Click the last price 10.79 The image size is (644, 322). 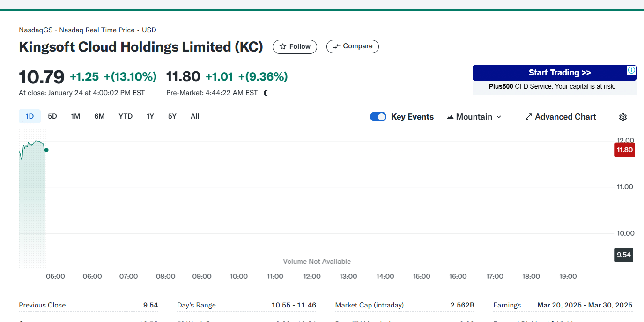(41, 76)
